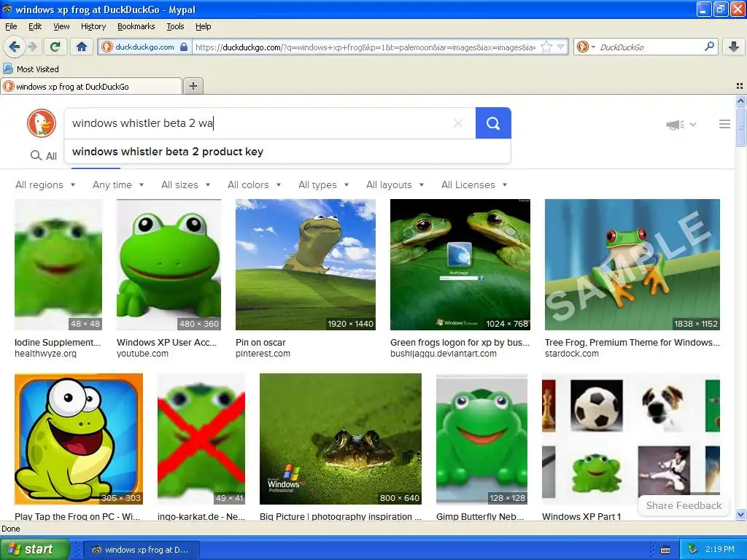Image resolution: width=747 pixels, height=560 pixels.
Task: Open the blurry 48 × 48 frog thumbnail
Action: point(58,264)
